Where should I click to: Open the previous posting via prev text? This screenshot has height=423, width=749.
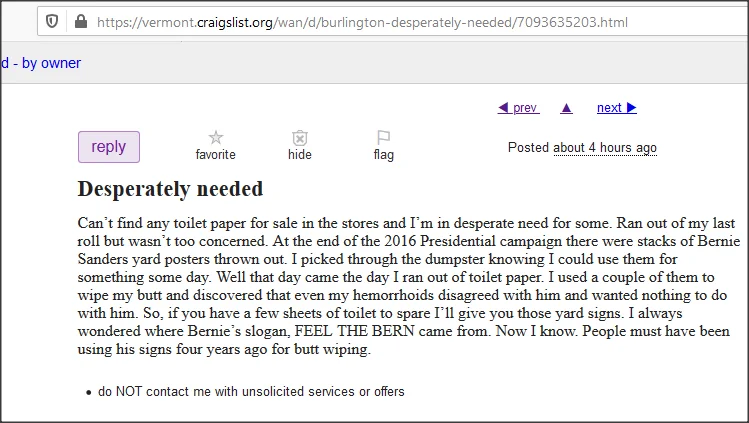point(525,108)
